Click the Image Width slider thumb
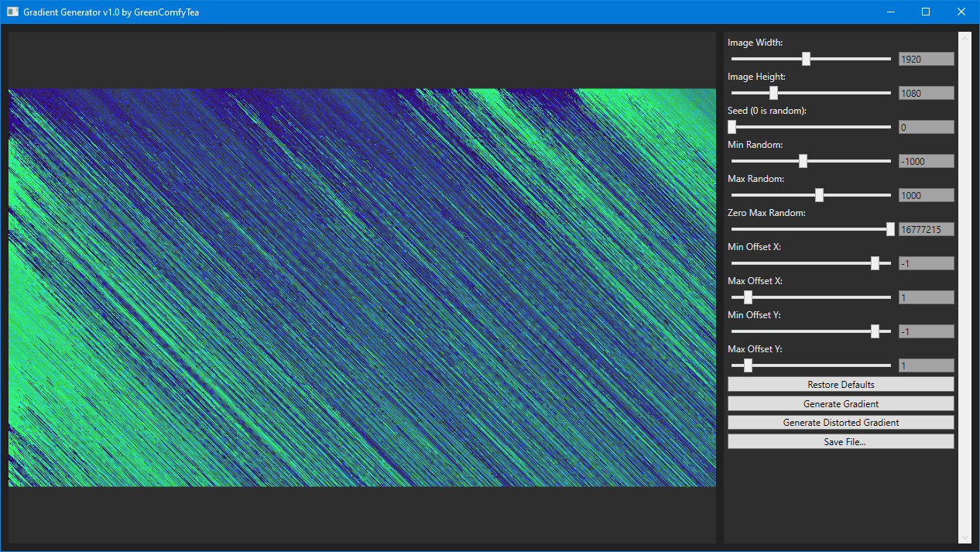Image resolution: width=980 pixels, height=552 pixels. 806,59
